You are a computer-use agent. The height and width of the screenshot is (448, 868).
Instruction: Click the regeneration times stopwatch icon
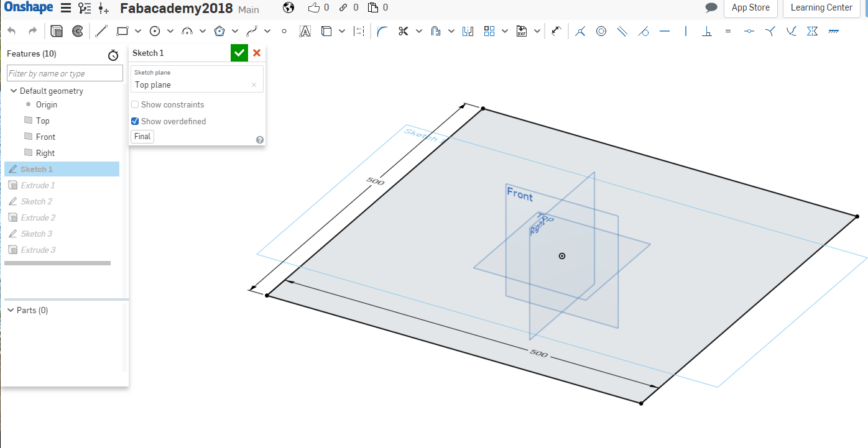[113, 55]
